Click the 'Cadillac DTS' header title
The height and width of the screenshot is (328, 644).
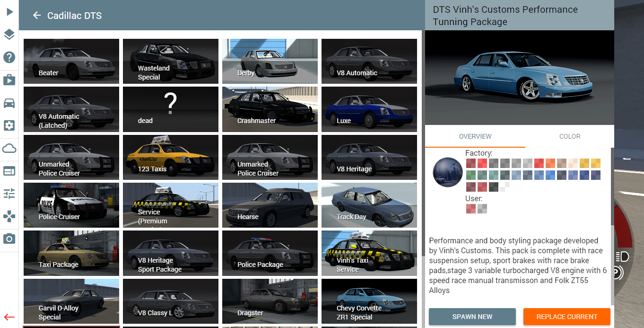click(x=74, y=16)
